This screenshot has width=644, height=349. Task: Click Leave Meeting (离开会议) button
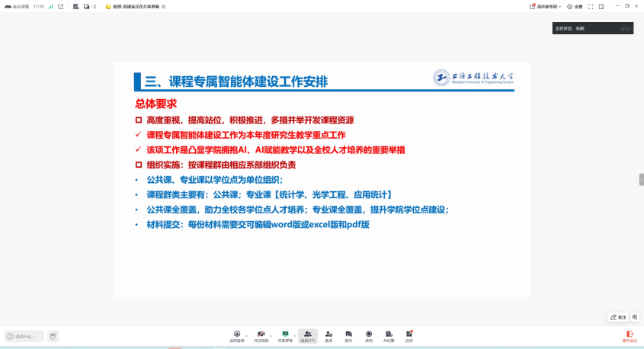tap(630, 335)
